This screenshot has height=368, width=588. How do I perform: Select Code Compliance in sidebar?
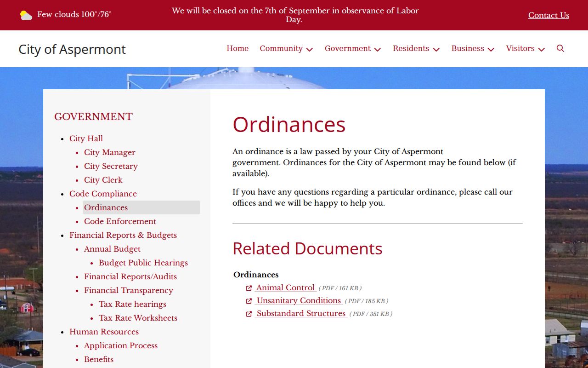click(x=103, y=194)
